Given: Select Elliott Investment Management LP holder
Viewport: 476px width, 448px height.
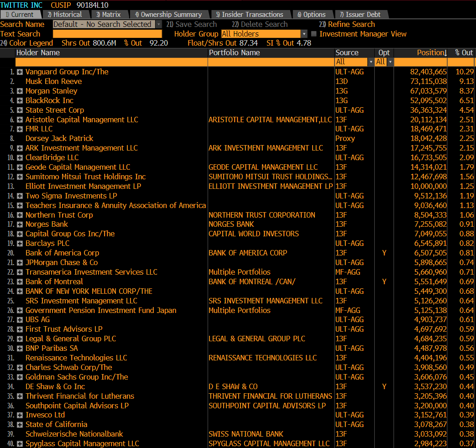Looking at the screenshot, I should (83, 187).
